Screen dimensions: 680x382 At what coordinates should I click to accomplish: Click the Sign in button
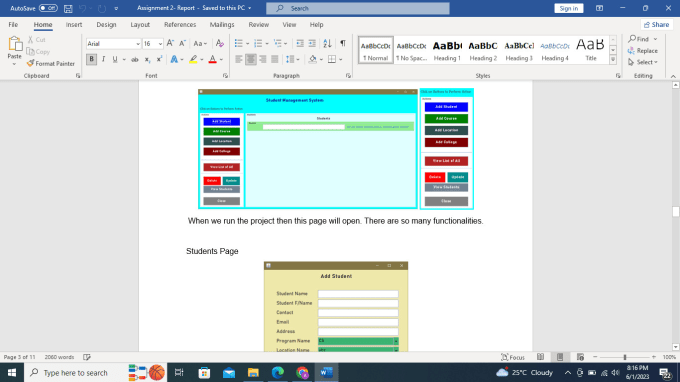[x=569, y=8]
